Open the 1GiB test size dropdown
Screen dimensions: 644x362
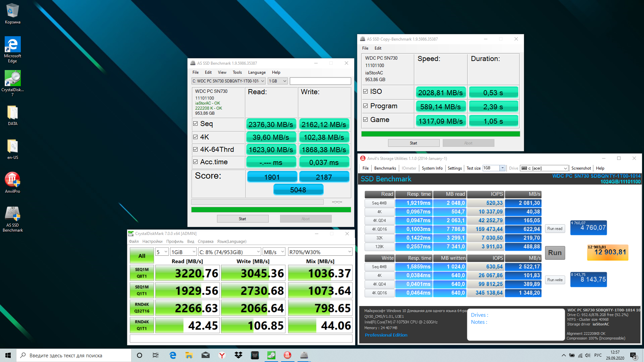(183, 252)
